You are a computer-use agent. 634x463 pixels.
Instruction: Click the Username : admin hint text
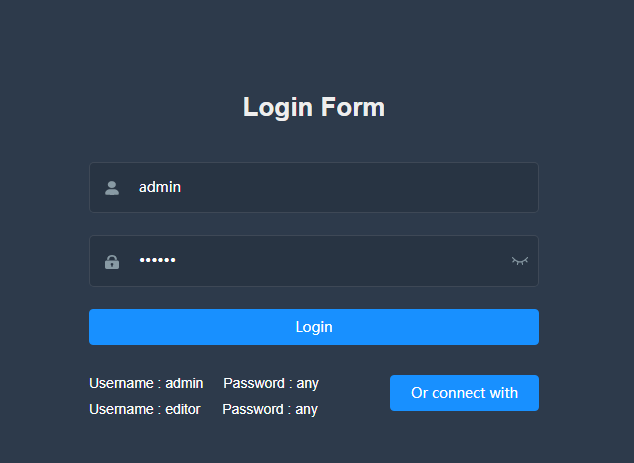click(x=146, y=383)
